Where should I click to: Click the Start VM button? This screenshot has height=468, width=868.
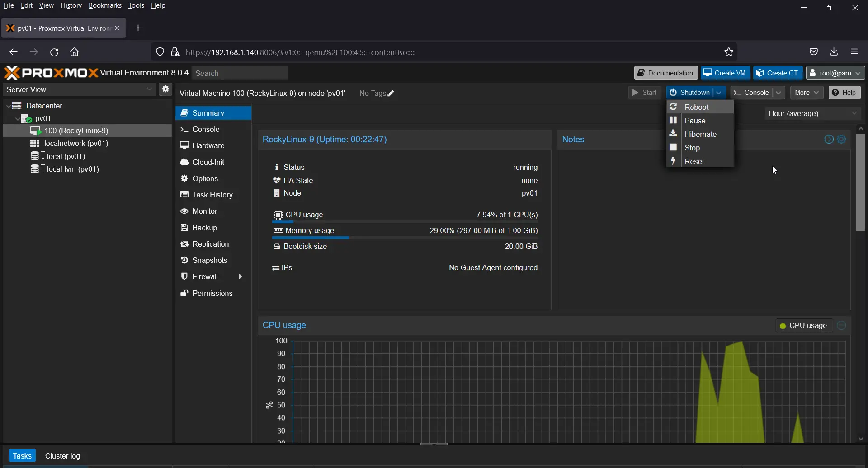645,93
